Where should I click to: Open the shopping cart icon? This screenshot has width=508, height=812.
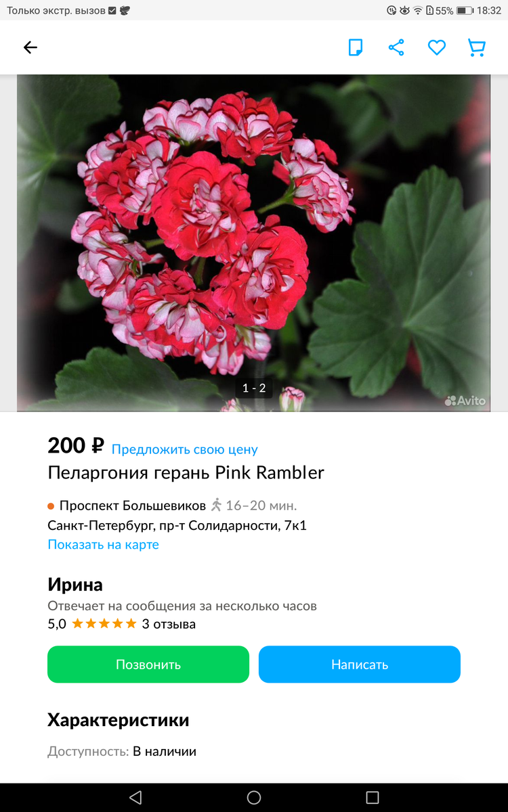coord(477,47)
